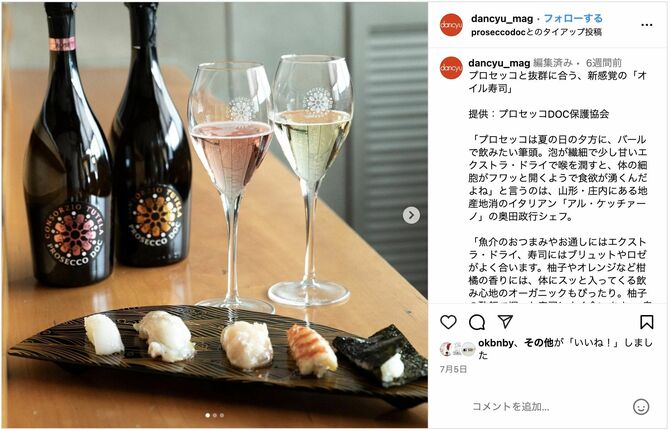The image size is (670, 431).
Task: Open comments via speech bubble icon
Action: click(477, 323)
